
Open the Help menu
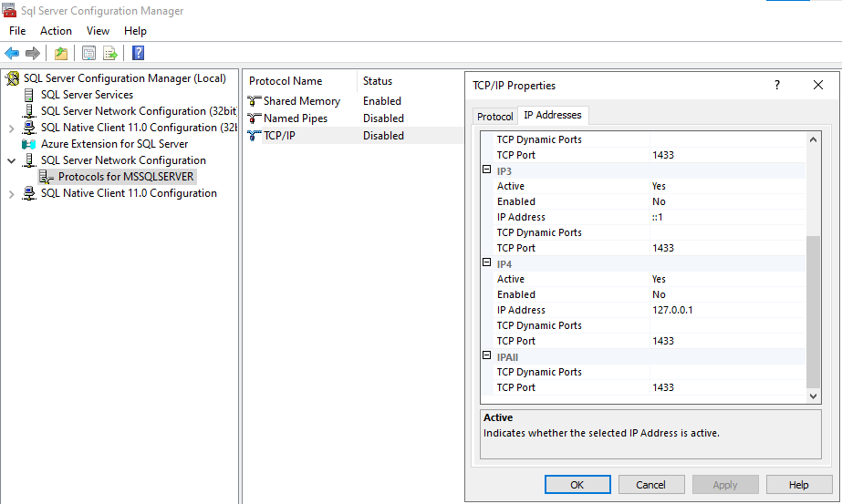point(135,31)
